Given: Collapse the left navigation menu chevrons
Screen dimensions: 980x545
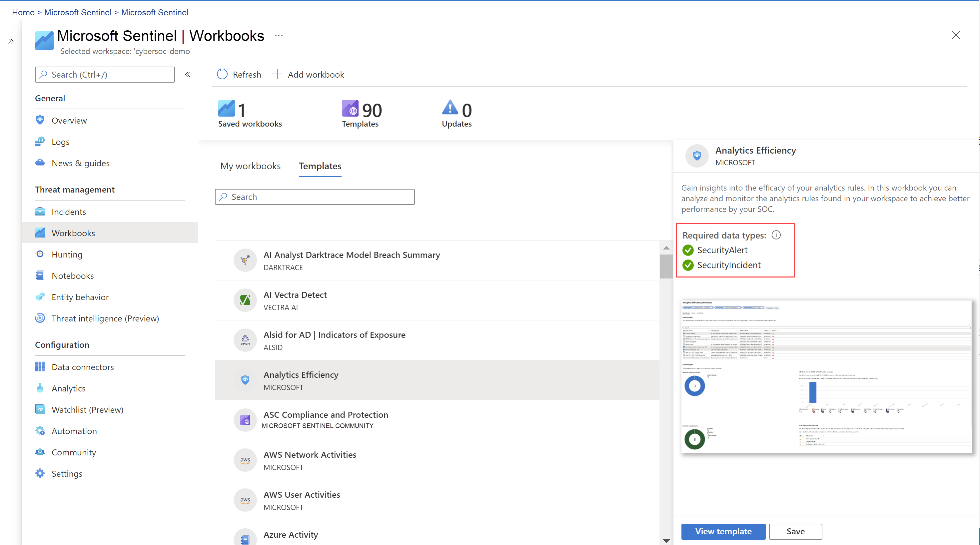Looking at the screenshot, I should (188, 75).
